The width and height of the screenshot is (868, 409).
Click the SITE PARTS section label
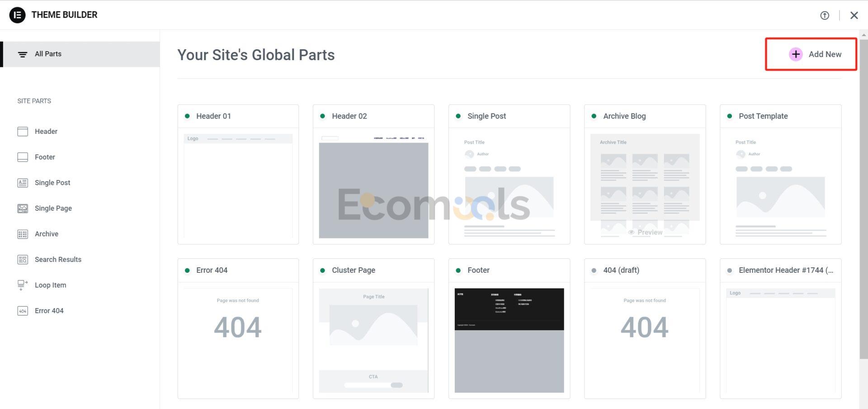point(34,101)
